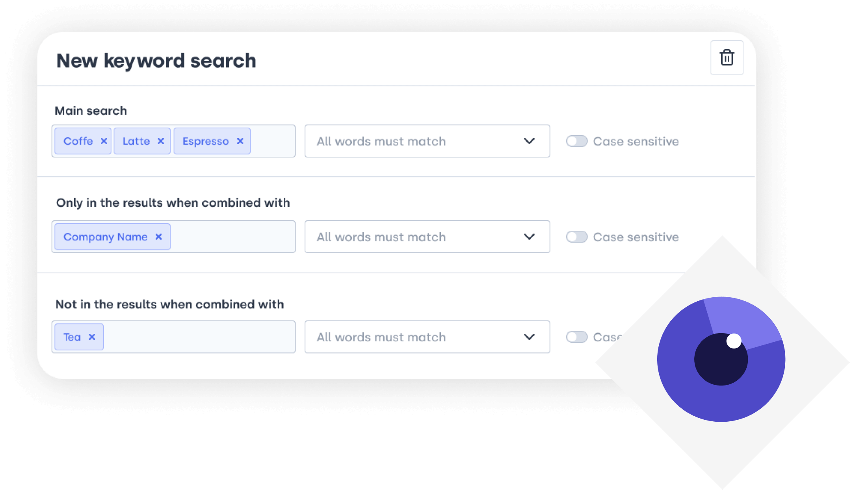Image resolution: width=855 pixels, height=504 pixels.
Task: Select the Espresso keyword chip
Action: click(206, 141)
